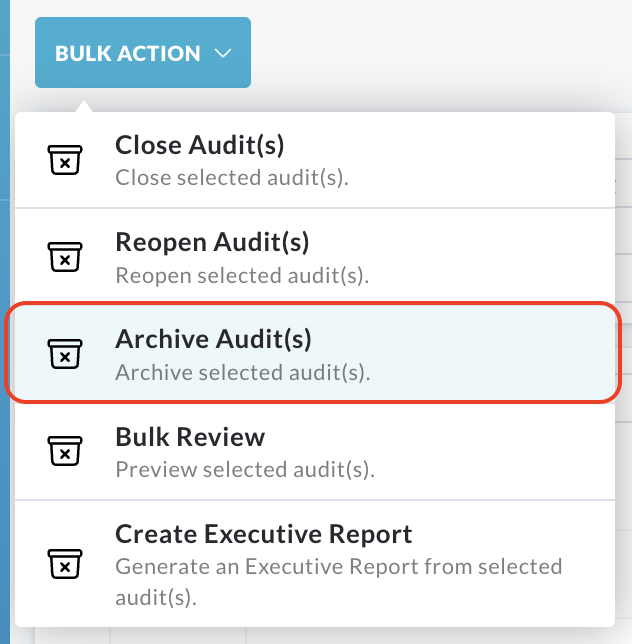The height and width of the screenshot is (644, 632).
Task: Select the highlighted Archive Audit(s) option
Action: point(314,354)
